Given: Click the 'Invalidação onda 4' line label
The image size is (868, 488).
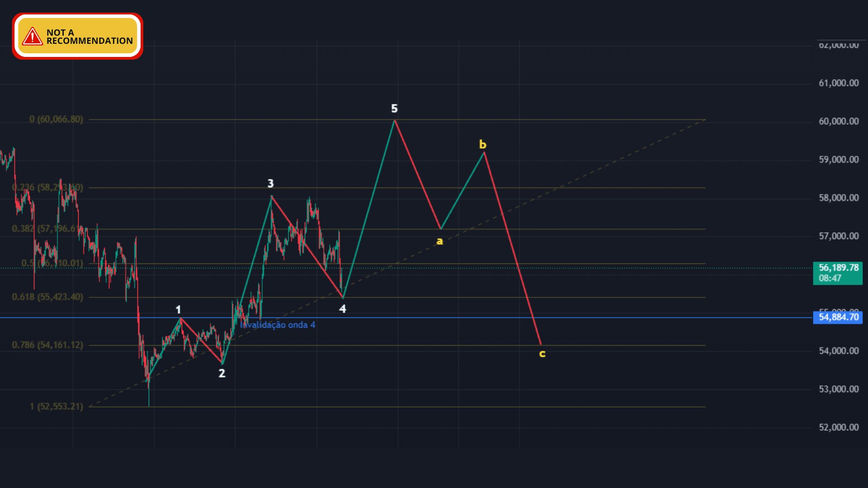Looking at the screenshot, I should point(278,325).
